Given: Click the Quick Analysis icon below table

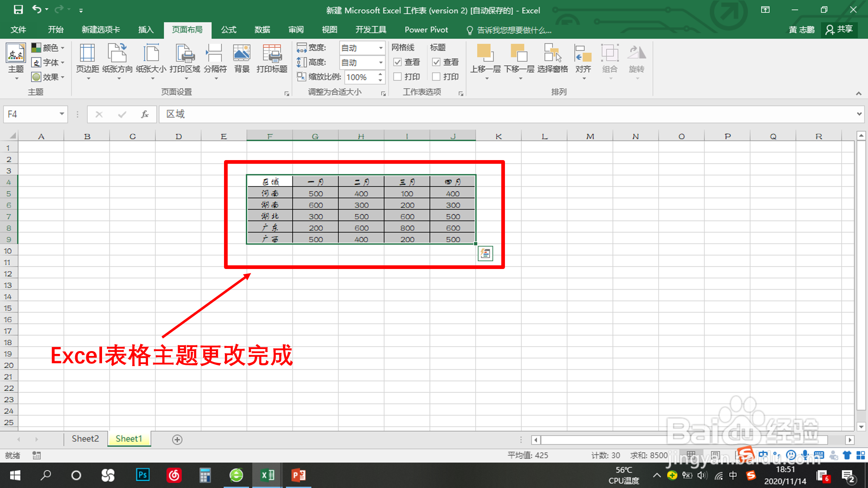Looking at the screenshot, I should [x=485, y=254].
